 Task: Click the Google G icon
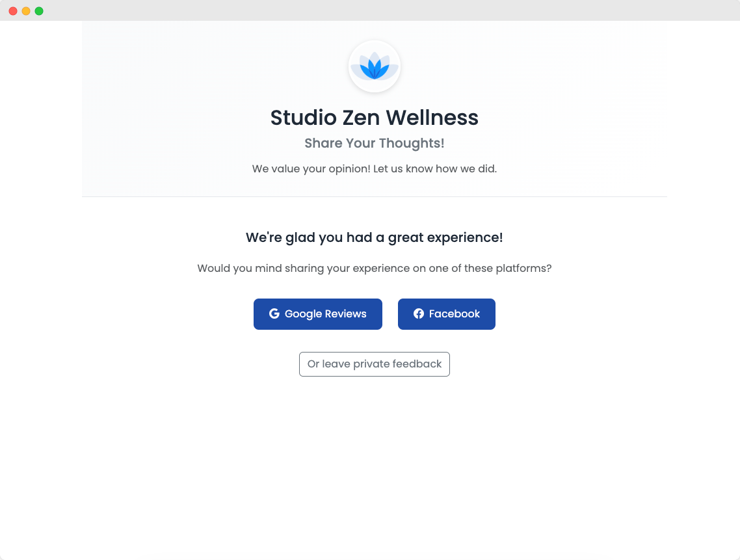click(x=274, y=314)
